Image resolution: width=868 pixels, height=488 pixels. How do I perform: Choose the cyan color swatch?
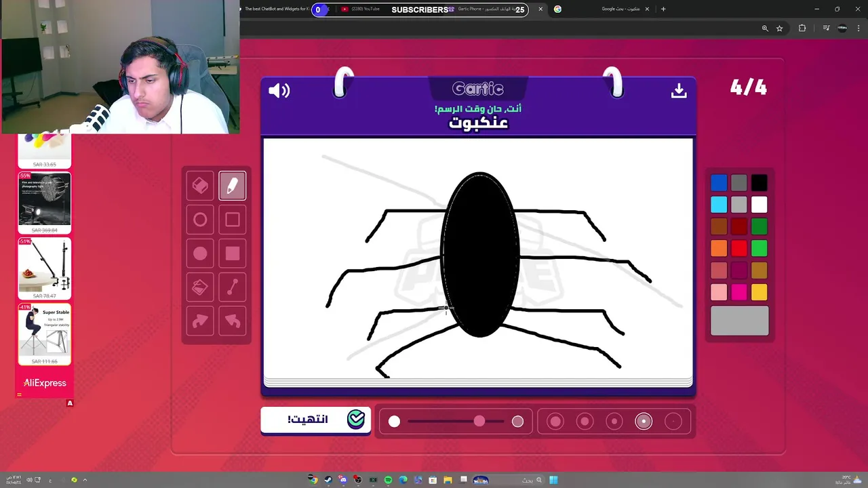[x=719, y=205]
